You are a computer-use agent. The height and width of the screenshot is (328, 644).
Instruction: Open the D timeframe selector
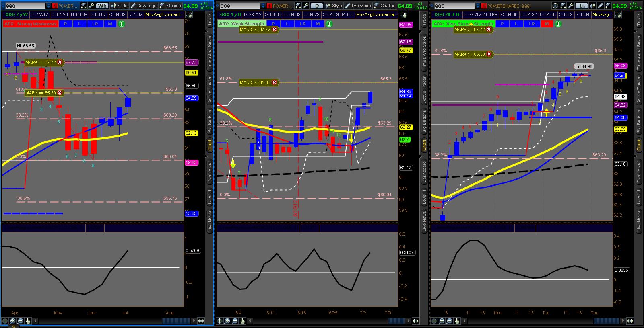pos(317,6)
